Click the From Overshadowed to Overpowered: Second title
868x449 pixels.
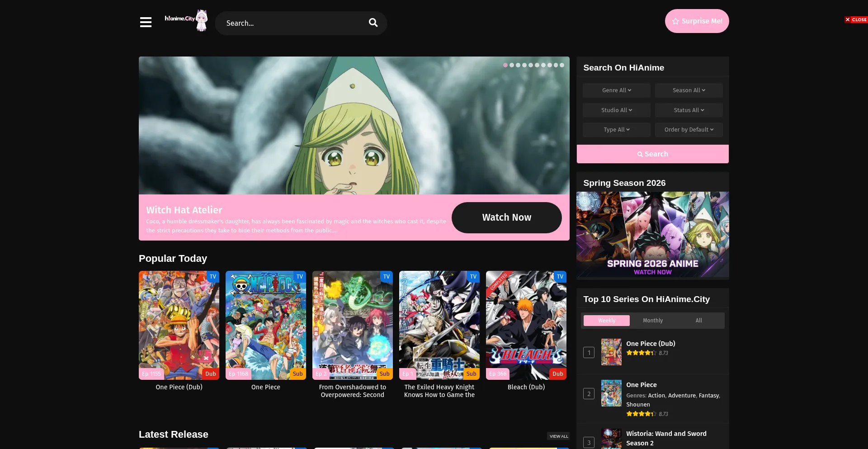[353, 391]
